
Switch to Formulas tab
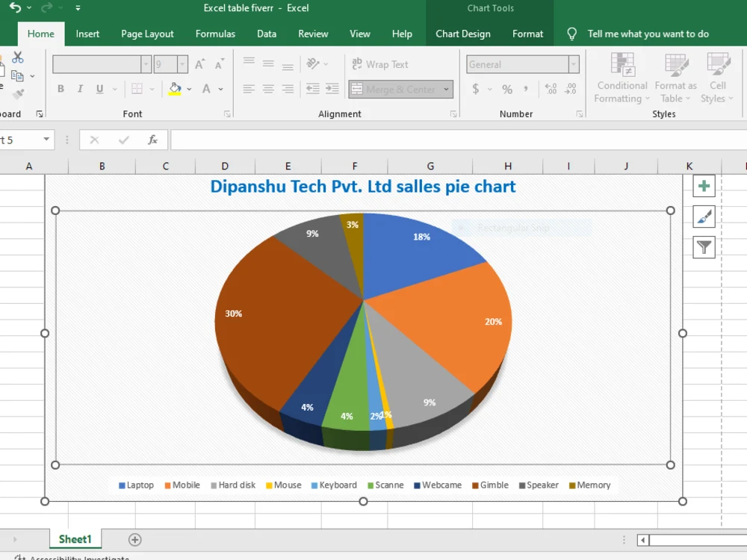215,34
